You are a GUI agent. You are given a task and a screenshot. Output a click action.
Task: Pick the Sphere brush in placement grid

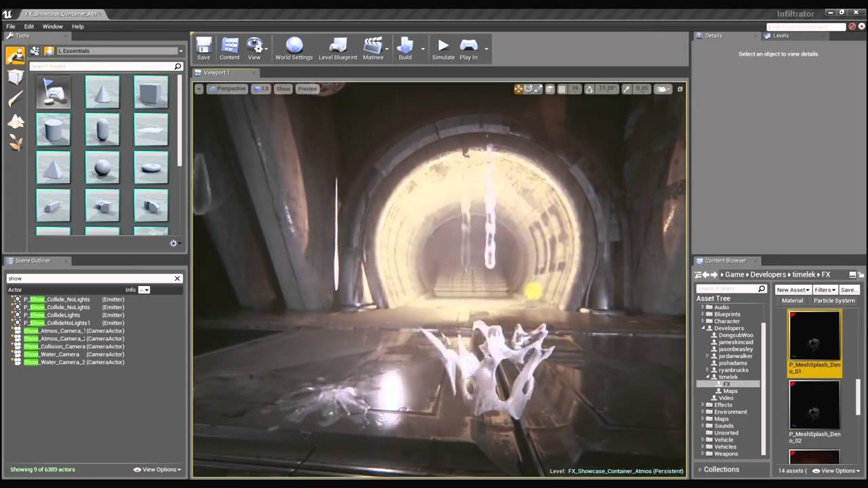pos(102,167)
